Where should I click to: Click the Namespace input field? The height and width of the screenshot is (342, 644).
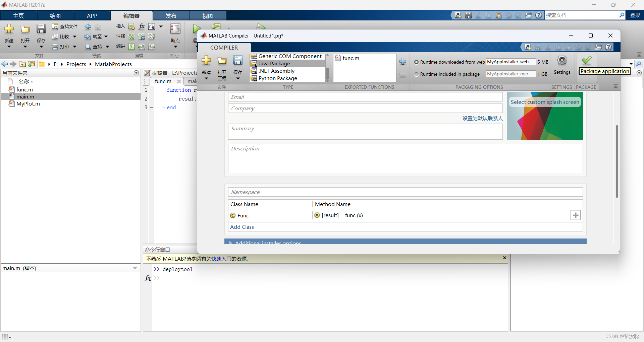[405, 192]
